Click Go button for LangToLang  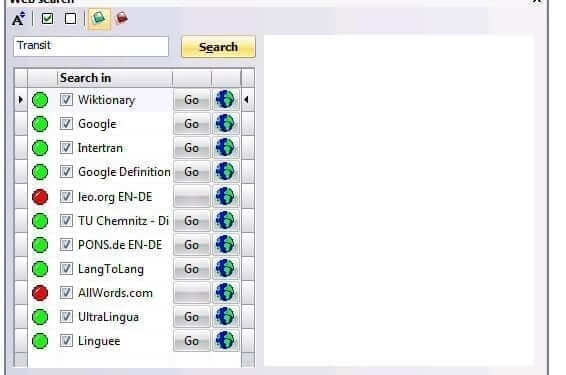click(x=192, y=269)
